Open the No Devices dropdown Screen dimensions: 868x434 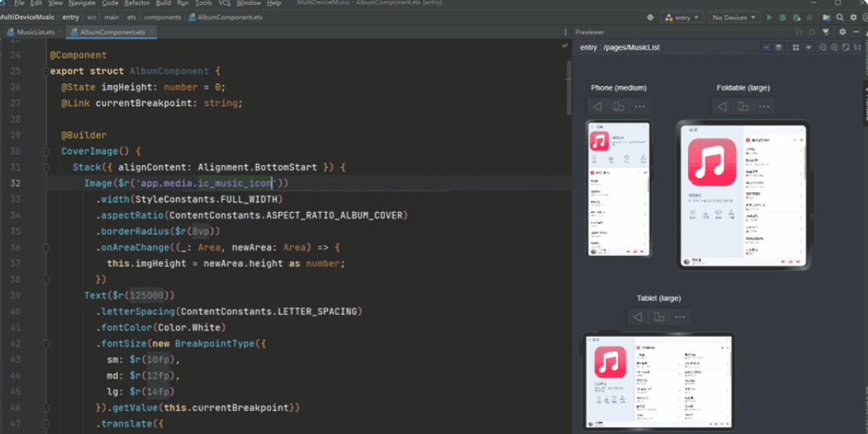(733, 18)
